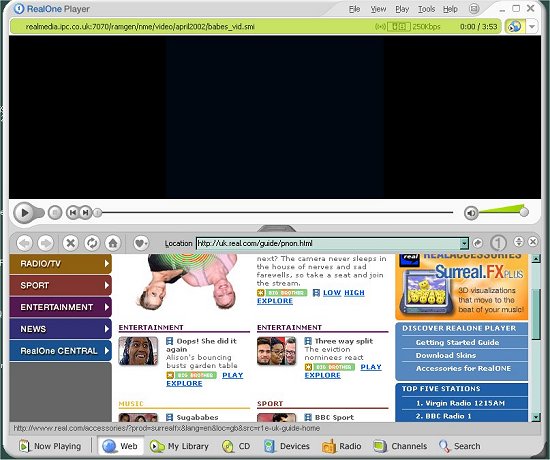Image resolution: width=550 pixels, height=460 pixels.
Task: Expand the RealOne CENTRAL category
Action: [x=61, y=351]
